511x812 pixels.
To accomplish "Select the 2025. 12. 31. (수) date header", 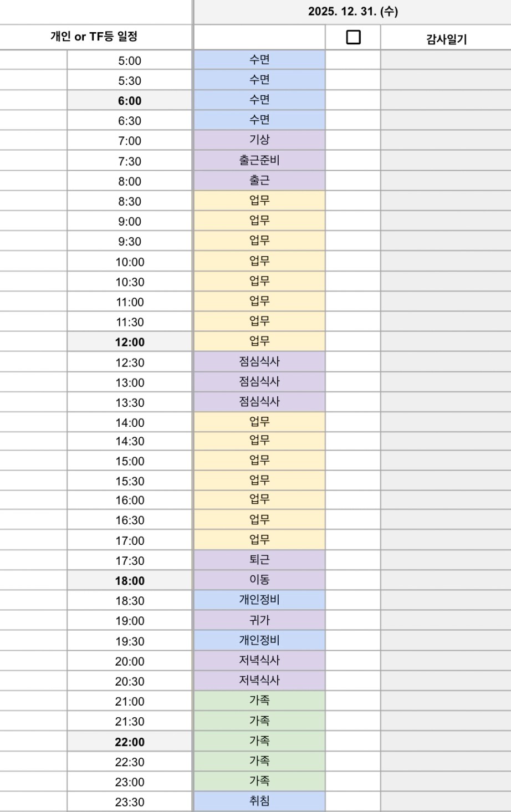I will click(352, 12).
